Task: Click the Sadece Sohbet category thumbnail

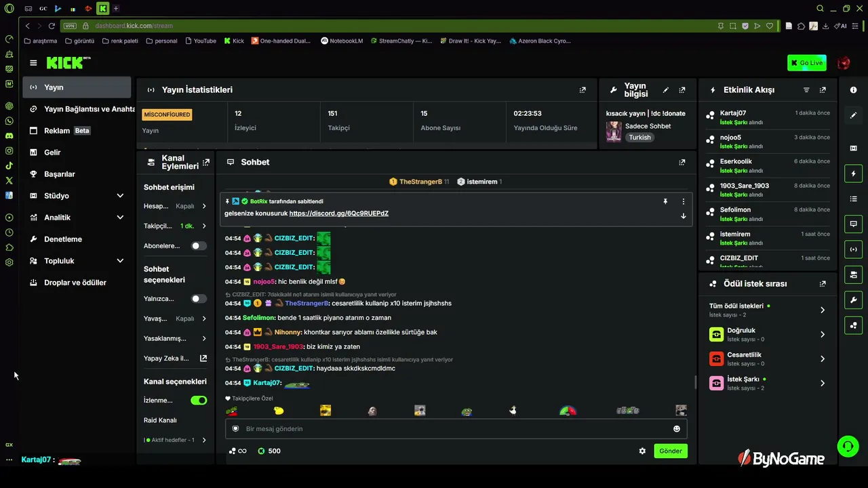Action: (614, 131)
